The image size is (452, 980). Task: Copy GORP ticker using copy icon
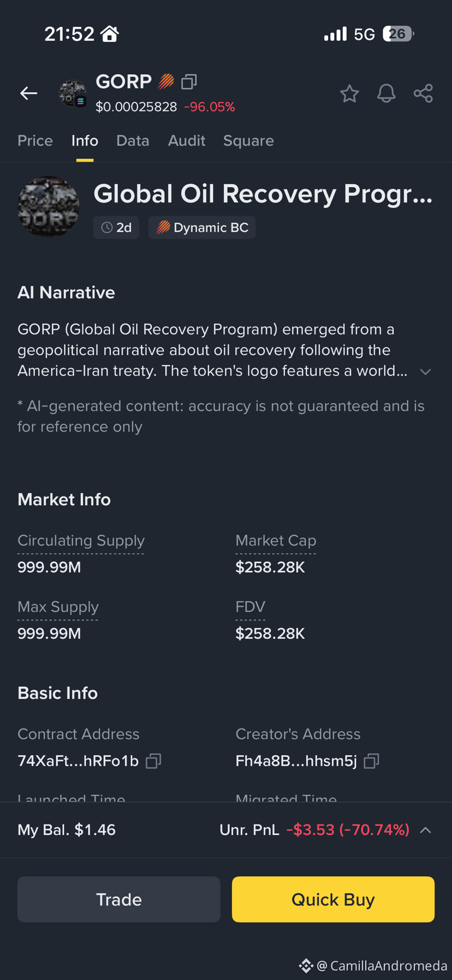[189, 82]
